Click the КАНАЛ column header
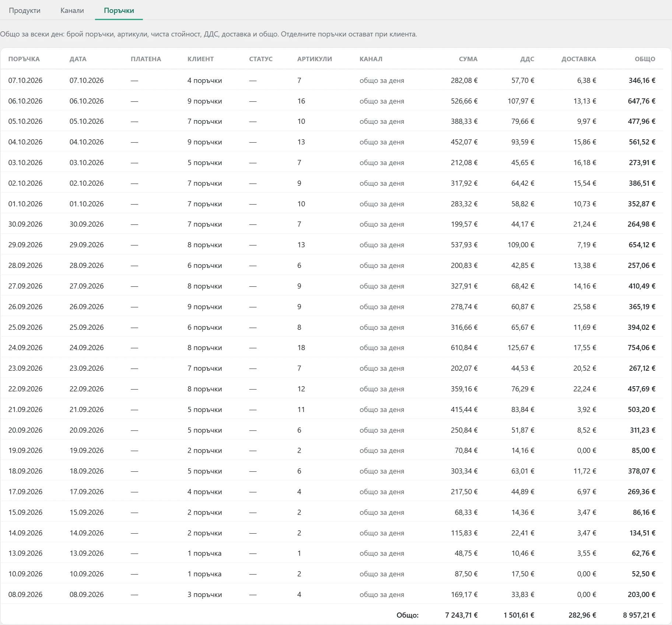The width and height of the screenshot is (672, 625). pyautogui.click(x=371, y=59)
